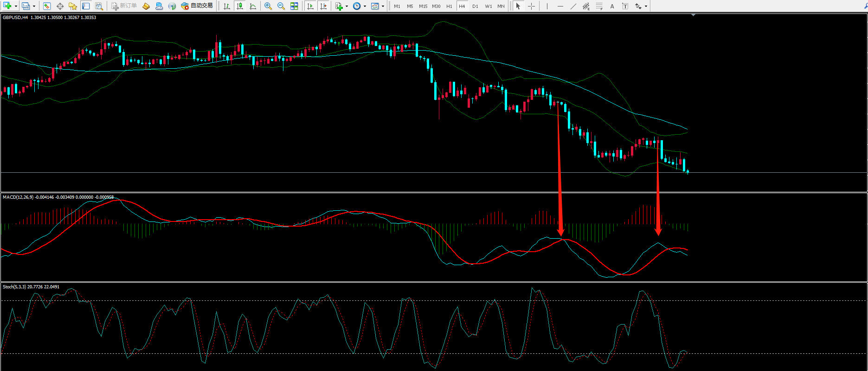
Task: Click the chart shift triangle marker
Action: pos(694,15)
